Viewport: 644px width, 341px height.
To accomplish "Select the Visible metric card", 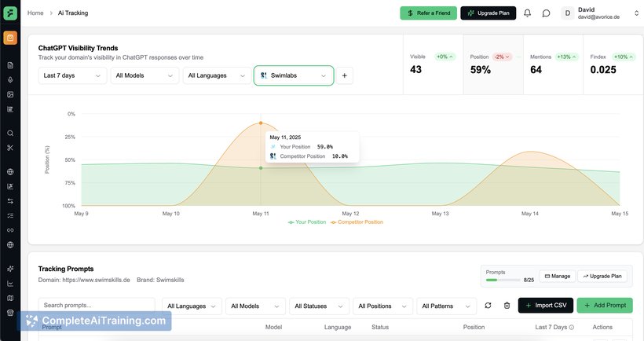I will click(434, 64).
